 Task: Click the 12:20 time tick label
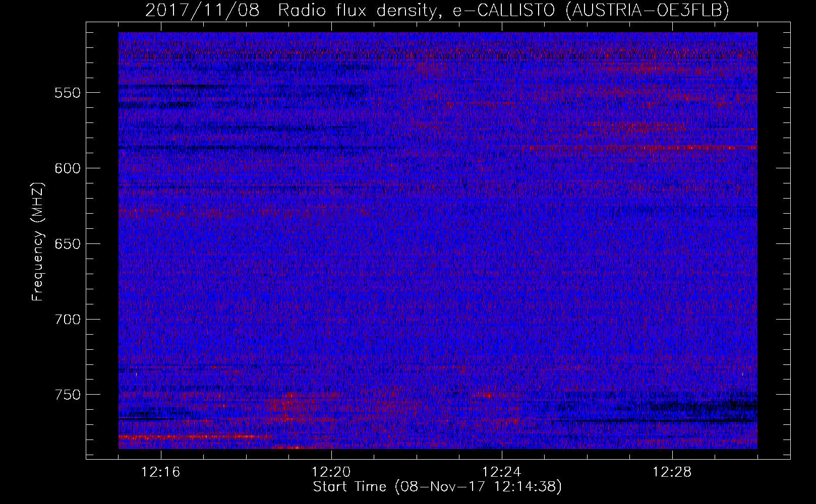(331, 472)
